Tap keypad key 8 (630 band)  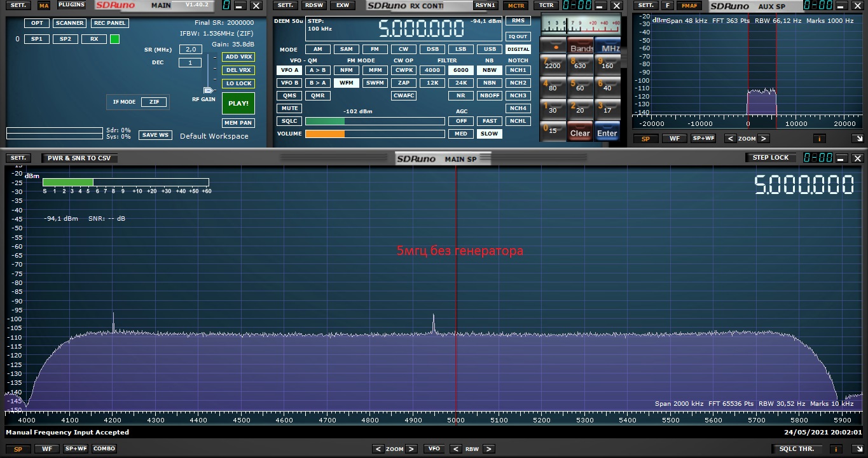579,64
